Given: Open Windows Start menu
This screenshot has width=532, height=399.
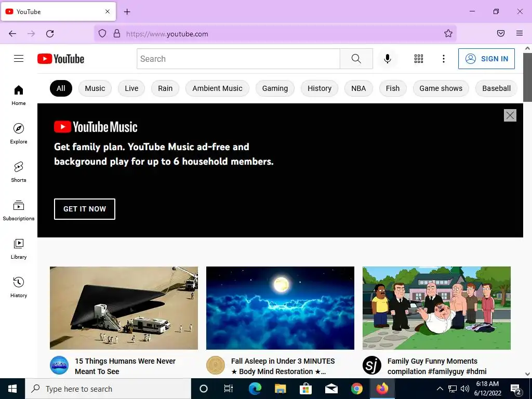Looking at the screenshot, I should tap(12, 389).
